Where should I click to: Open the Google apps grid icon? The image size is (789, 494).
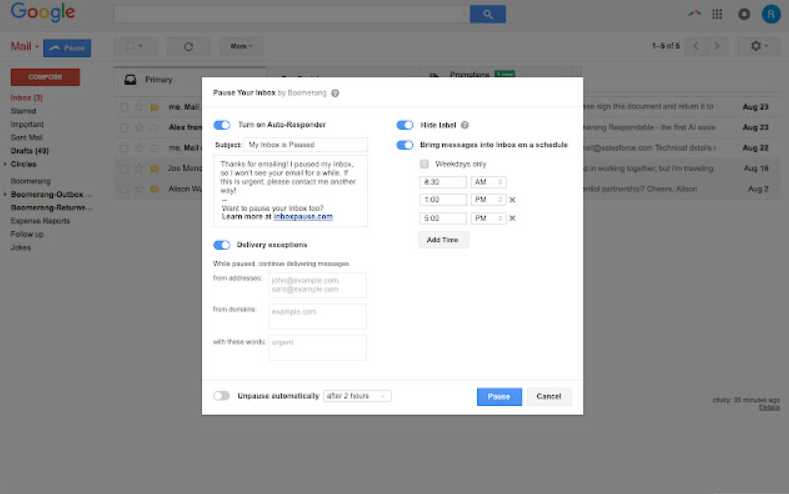pyautogui.click(x=717, y=14)
